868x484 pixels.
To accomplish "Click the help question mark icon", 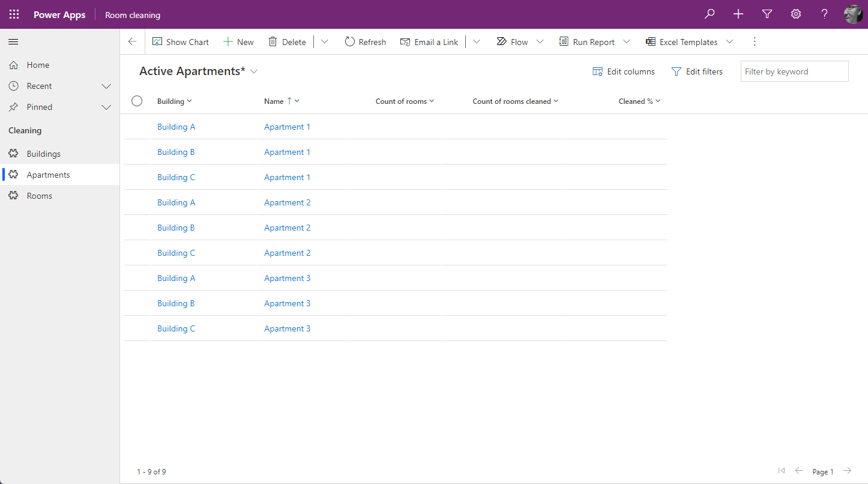I will pyautogui.click(x=824, y=14).
